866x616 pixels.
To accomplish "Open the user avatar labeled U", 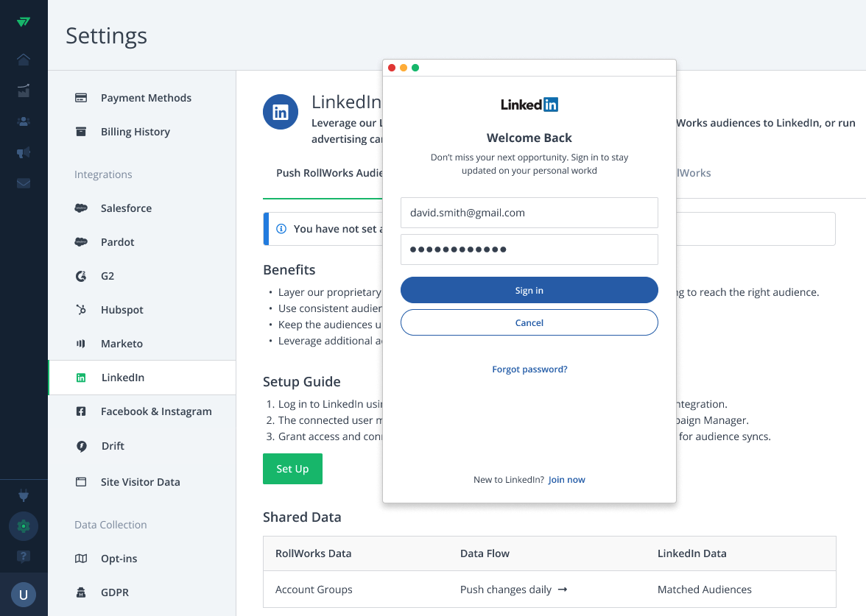I will tap(24, 595).
